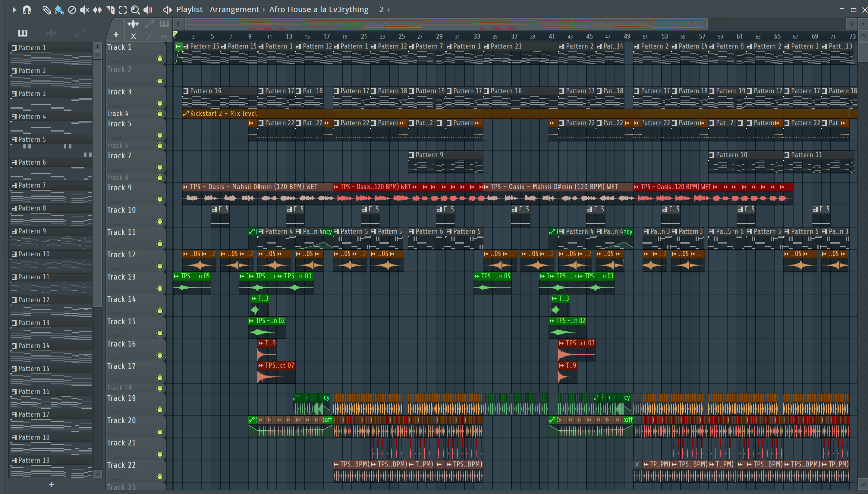This screenshot has height=494, width=868.
Task: Show the audio clips picker tab
Action: [x=51, y=33]
